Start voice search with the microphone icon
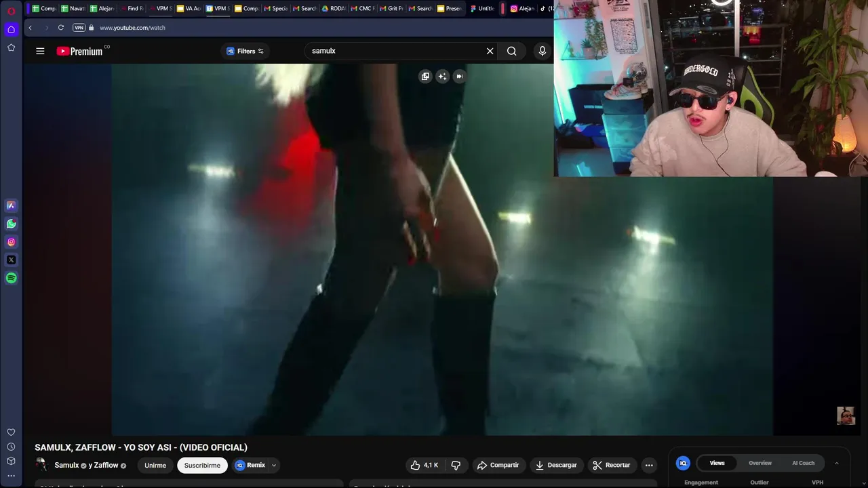The width and height of the screenshot is (868, 488). point(542,51)
